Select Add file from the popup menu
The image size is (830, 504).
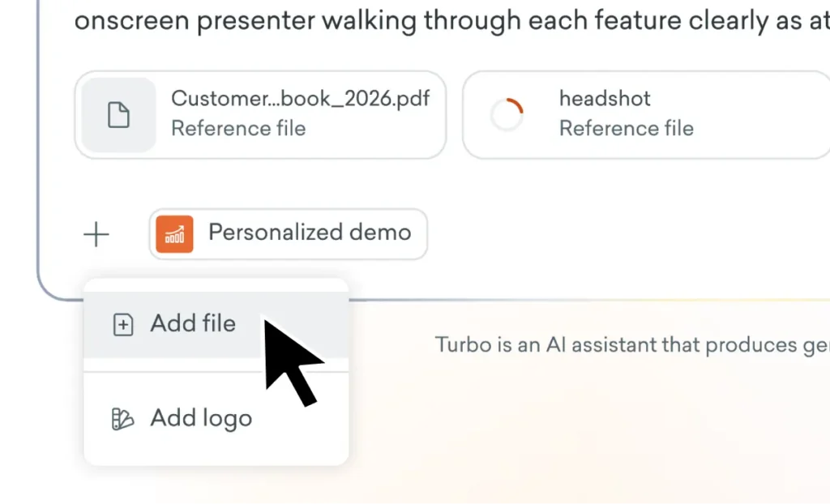pos(216,324)
